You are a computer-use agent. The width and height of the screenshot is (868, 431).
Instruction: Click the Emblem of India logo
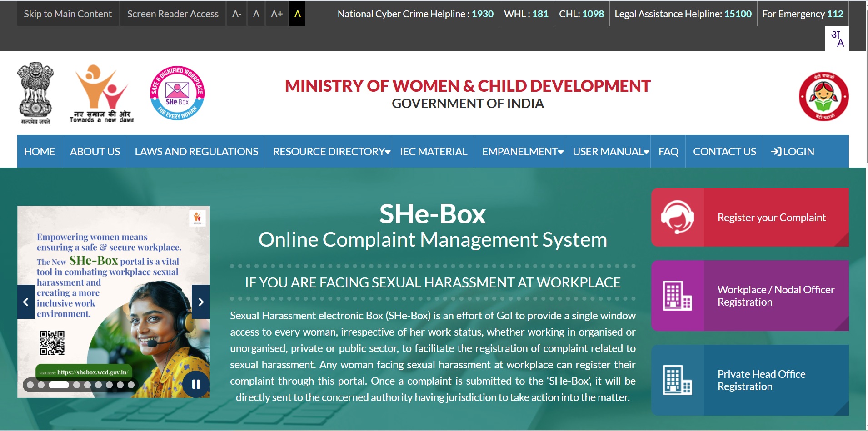point(35,93)
